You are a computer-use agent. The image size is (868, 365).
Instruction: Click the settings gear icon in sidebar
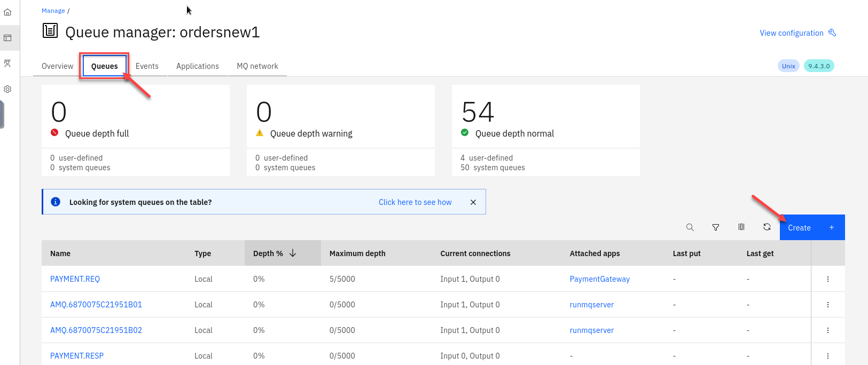click(7, 89)
